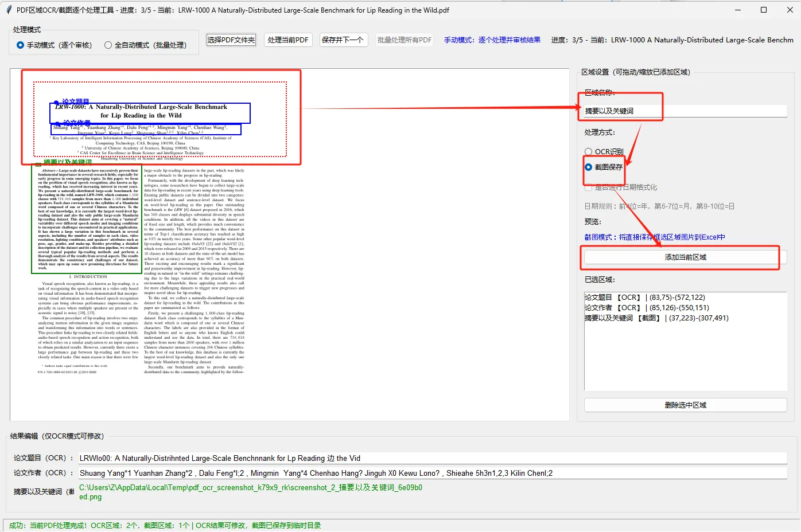
Task: Click the disabled 批量处理所有PDF button
Action: click(405, 40)
